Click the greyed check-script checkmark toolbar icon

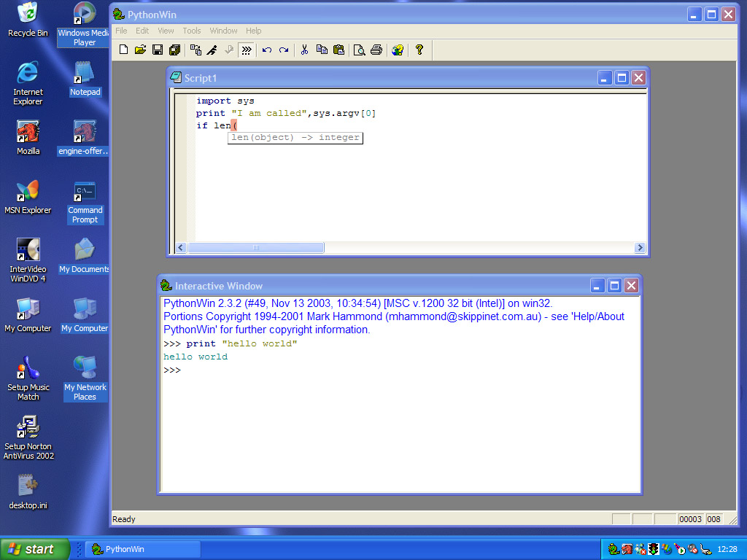pyautogui.click(x=229, y=50)
